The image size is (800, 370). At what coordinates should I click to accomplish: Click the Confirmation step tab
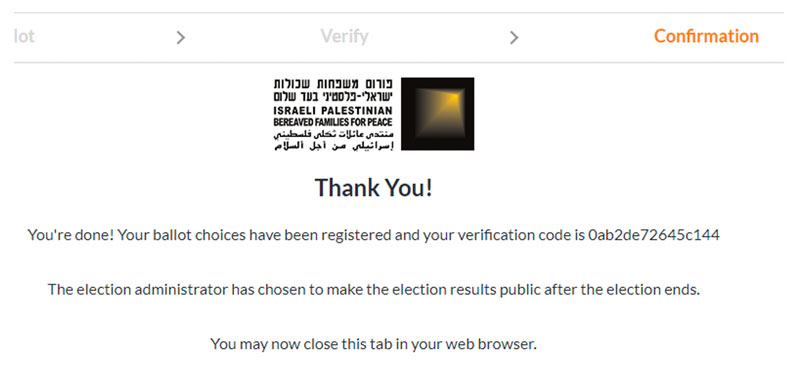pyautogui.click(x=706, y=36)
